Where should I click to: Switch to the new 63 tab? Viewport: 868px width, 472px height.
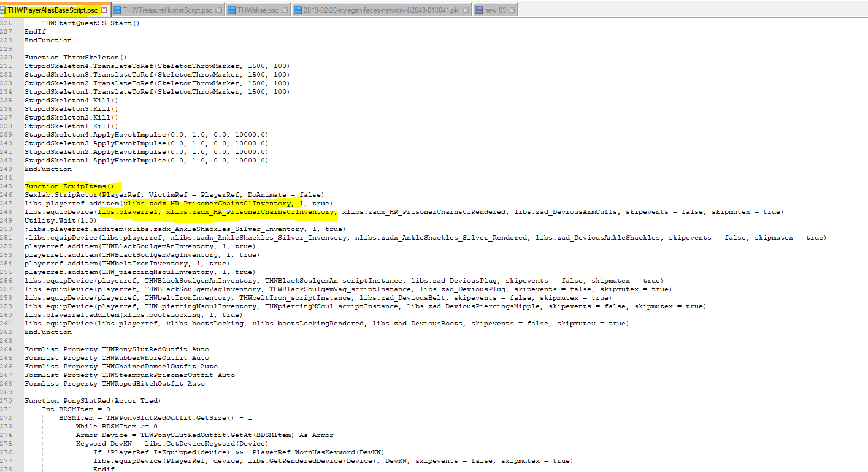click(495, 10)
